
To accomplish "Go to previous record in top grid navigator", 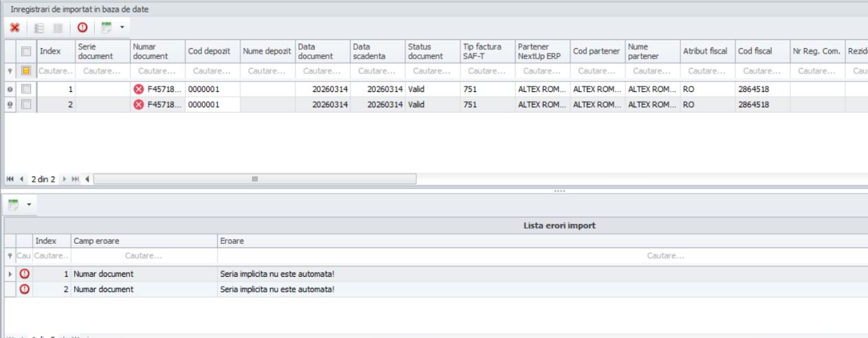I will click(22, 179).
